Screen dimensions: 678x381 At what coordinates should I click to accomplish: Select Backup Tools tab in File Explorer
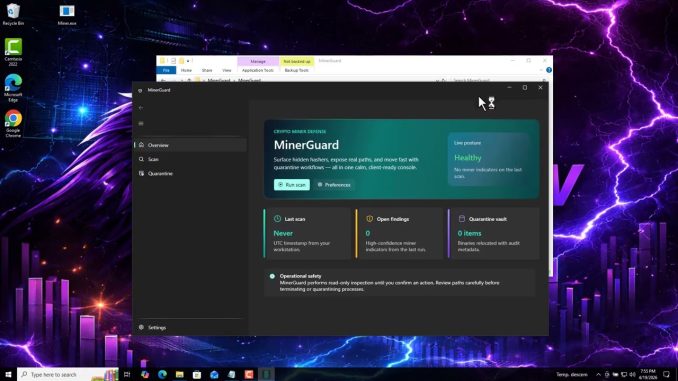click(x=297, y=70)
